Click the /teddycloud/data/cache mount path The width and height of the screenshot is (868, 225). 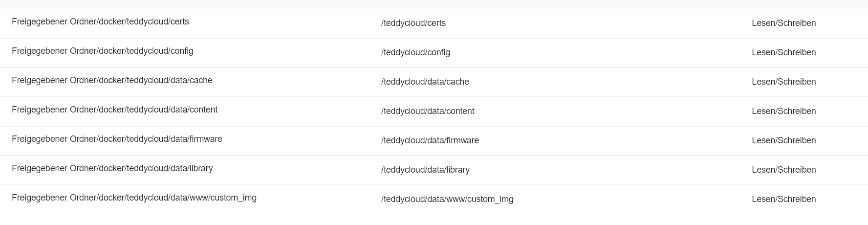425,82
